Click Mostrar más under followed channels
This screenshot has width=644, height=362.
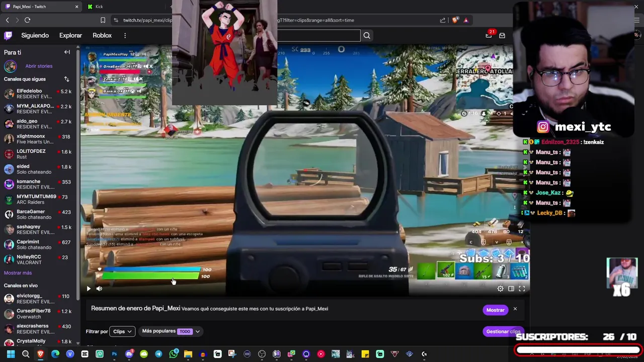coord(18,273)
